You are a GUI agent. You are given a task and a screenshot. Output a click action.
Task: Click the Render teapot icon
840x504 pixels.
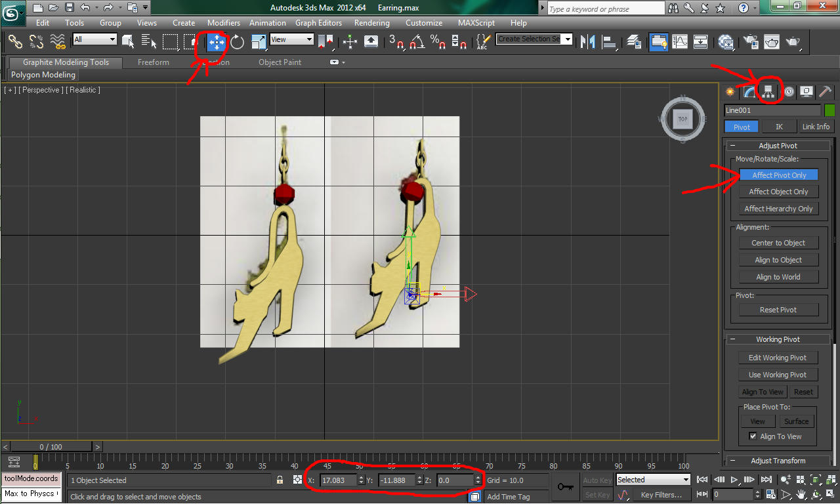(793, 42)
